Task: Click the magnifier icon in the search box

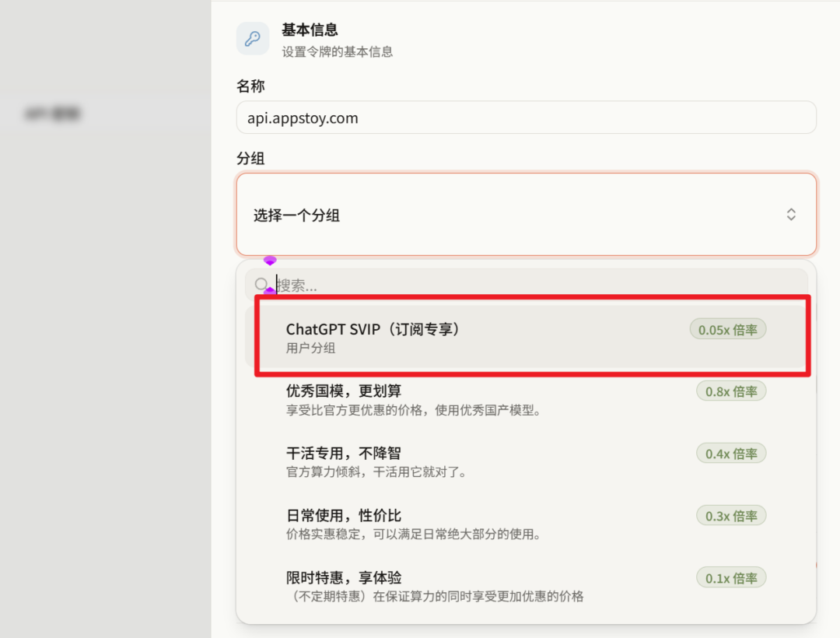Action: pyautogui.click(x=261, y=284)
